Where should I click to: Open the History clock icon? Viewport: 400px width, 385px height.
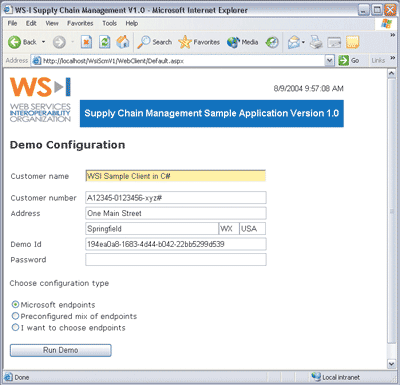coord(272,42)
